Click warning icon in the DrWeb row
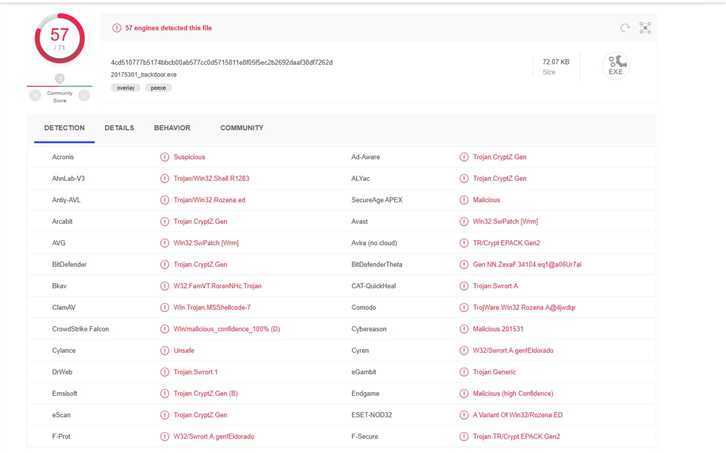This screenshot has width=726, height=453. point(164,372)
